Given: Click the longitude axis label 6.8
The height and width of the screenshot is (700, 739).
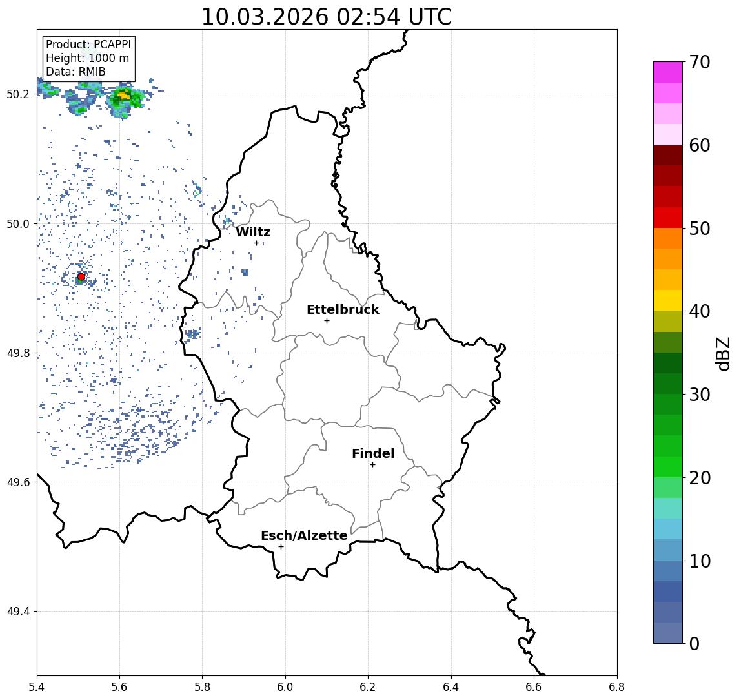Looking at the screenshot, I should 616,687.
